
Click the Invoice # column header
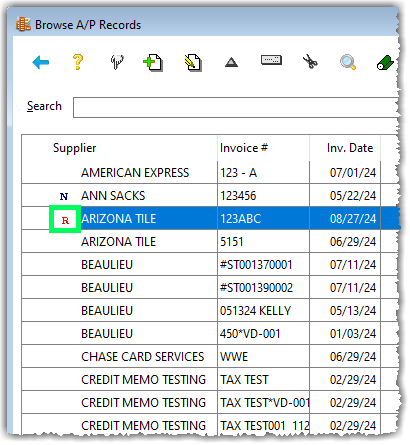pyautogui.click(x=244, y=148)
